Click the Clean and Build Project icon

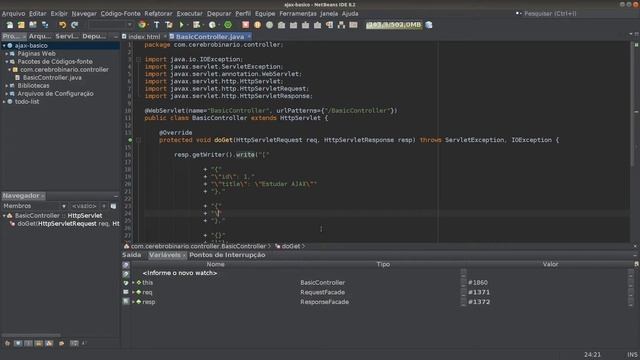(169, 25)
